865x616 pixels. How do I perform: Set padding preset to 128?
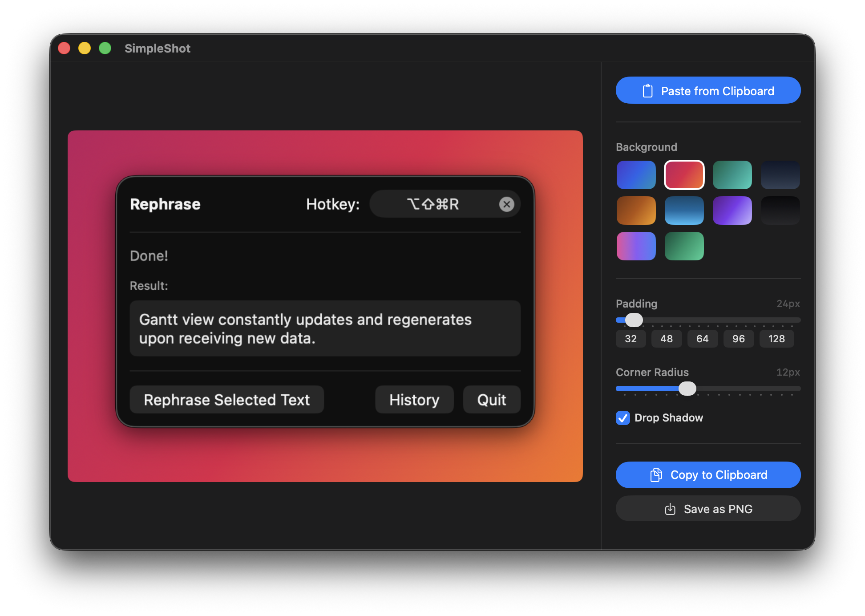[x=776, y=339]
